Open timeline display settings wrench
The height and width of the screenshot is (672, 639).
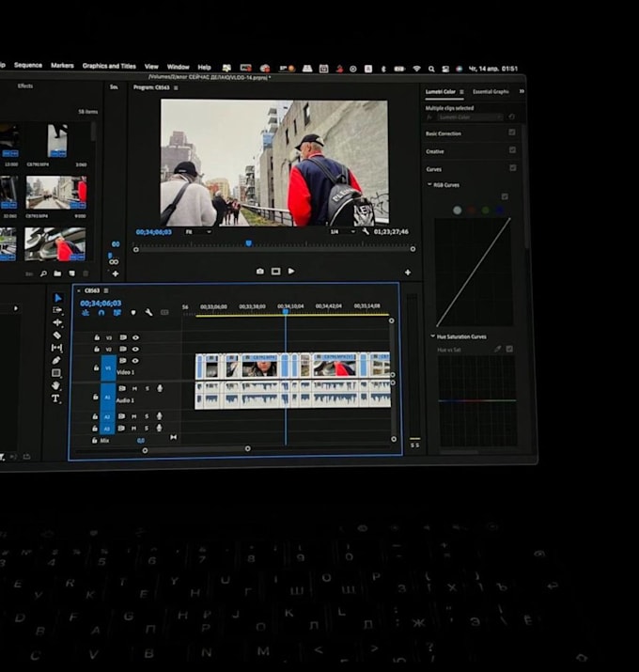(x=148, y=312)
